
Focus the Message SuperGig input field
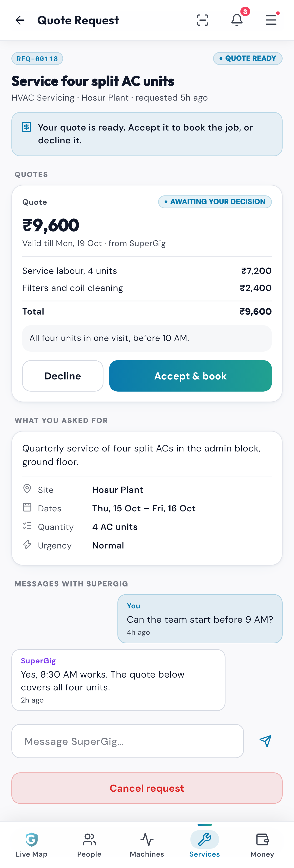(128, 741)
